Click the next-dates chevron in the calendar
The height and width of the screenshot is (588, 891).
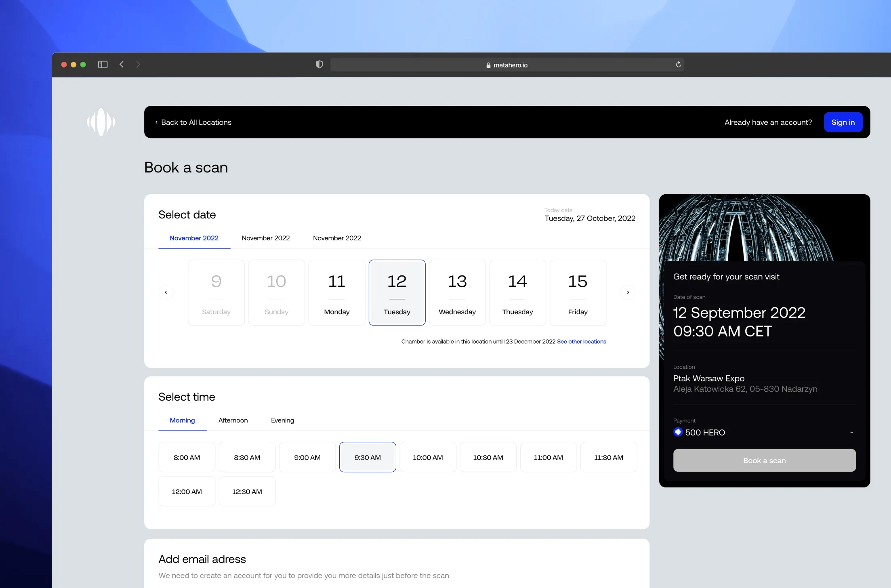tap(628, 292)
